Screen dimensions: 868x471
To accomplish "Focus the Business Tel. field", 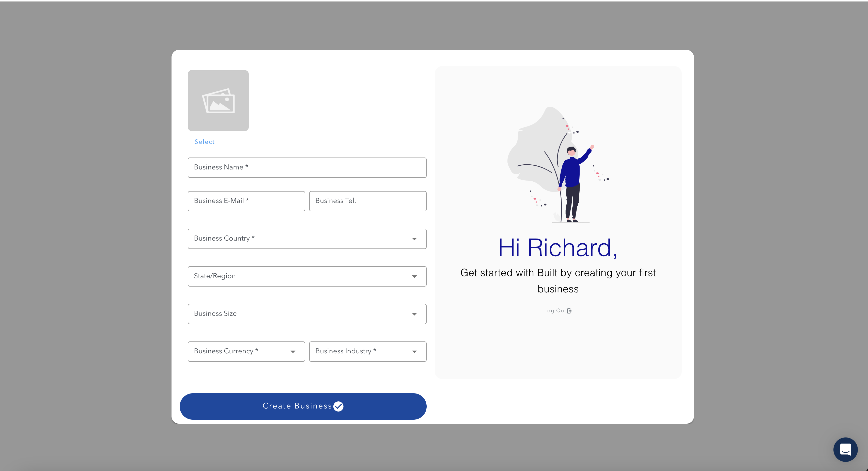I will coord(367,201).
